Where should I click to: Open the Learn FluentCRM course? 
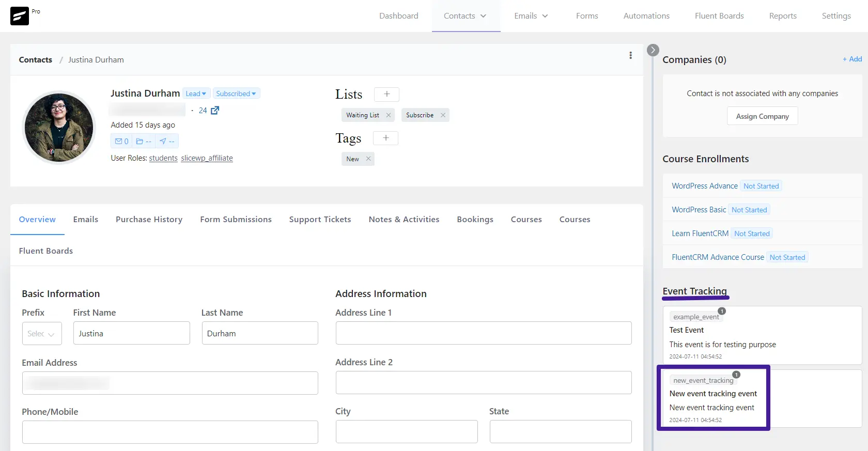[x=700, y=234]
